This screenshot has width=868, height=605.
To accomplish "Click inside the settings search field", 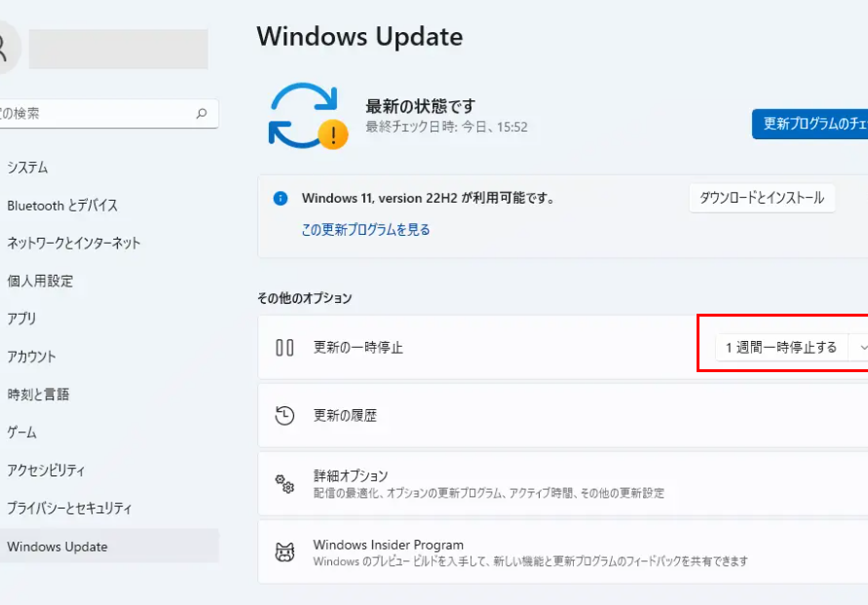I will (x=97, y=113).
